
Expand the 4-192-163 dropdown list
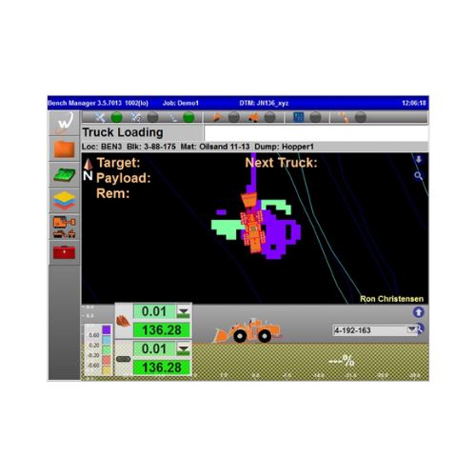coord(411,329)
